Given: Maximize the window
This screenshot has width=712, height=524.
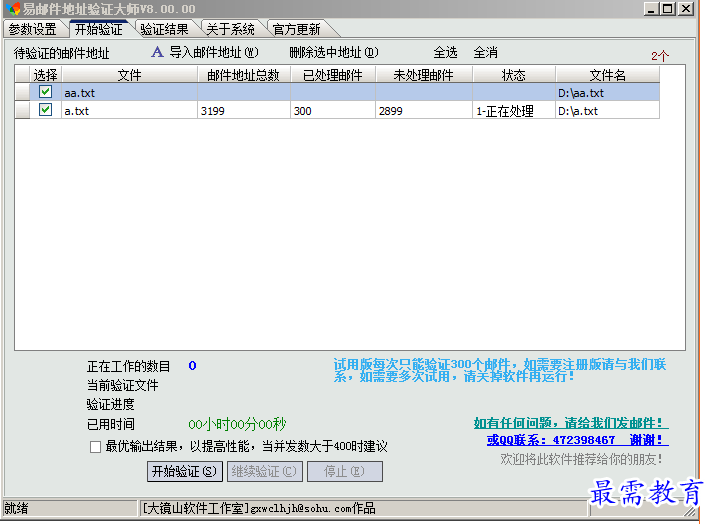Looking at the screenshot, I should click(x=668, y=9).
